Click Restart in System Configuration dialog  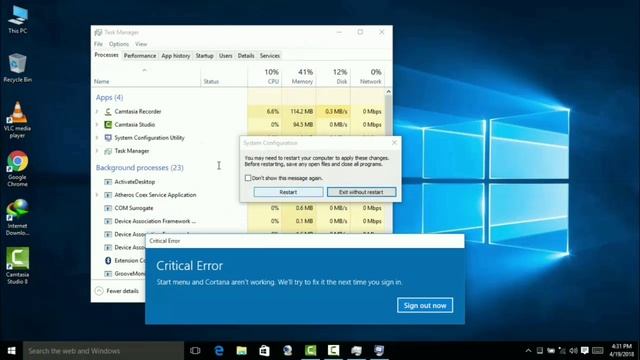(288, 192)
